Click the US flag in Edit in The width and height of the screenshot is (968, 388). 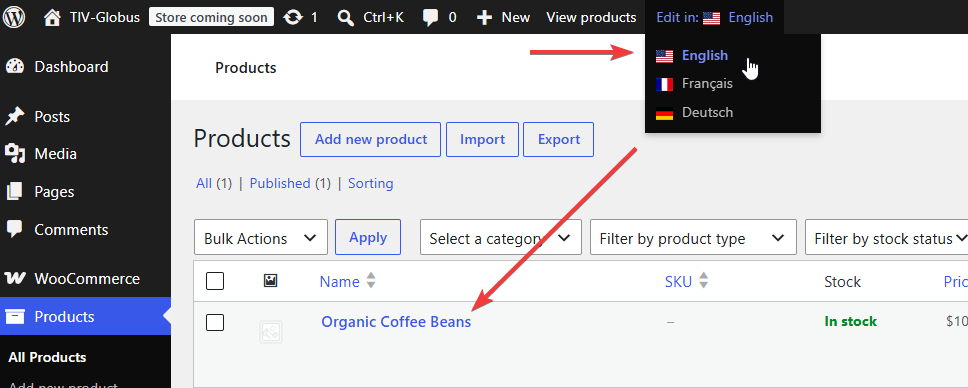711,18
